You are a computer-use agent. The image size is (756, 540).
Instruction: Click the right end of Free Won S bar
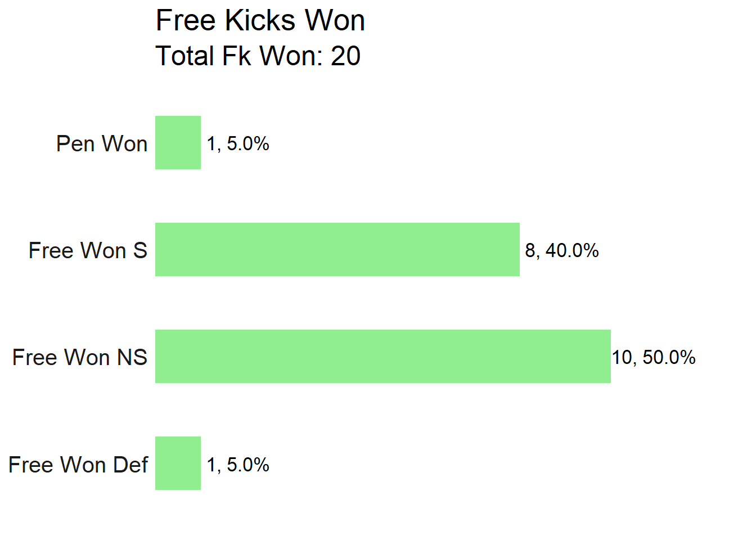pyautogui.click(x=516, y=250)
